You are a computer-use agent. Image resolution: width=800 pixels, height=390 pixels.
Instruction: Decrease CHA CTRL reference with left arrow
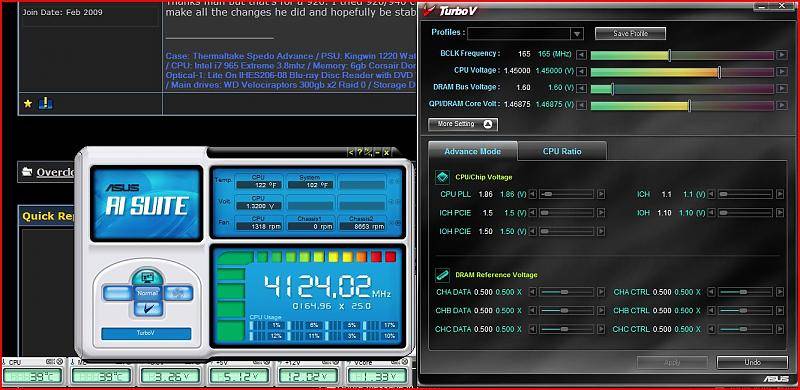[711, 292]
